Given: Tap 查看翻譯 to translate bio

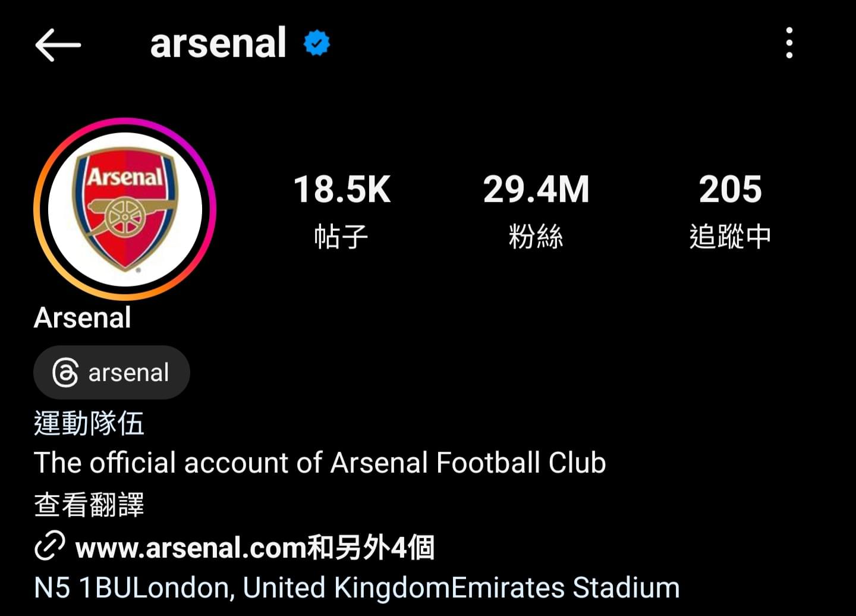Looking at the screenshot, I should 89,505.
